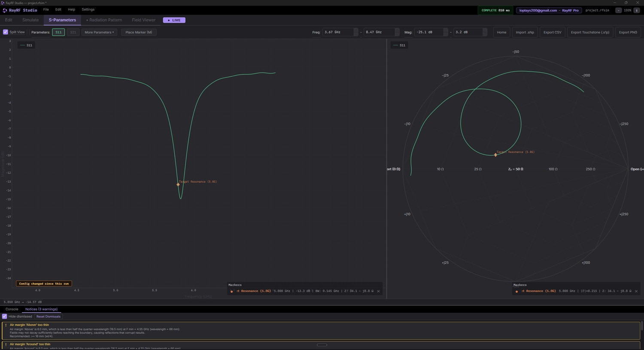
Task: Select the Target Resonance diamond on S11 dip curve
Action: [178, 184]
